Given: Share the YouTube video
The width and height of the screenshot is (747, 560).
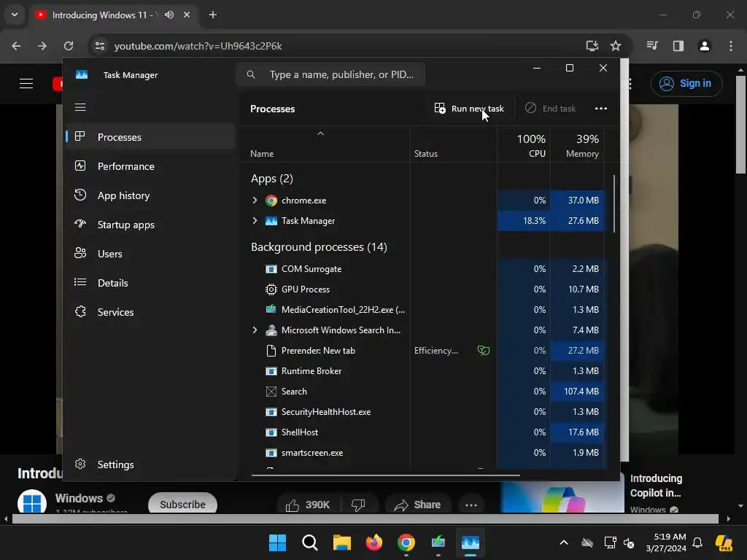Looking at the screenshot, I should pos(417,505).
